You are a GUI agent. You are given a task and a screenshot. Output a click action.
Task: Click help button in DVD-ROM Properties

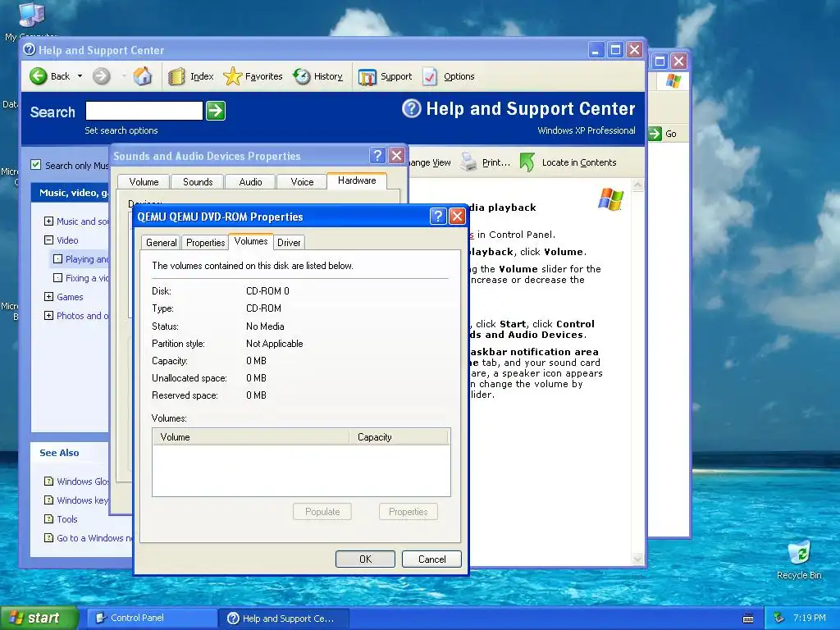(x=438, y=216)
